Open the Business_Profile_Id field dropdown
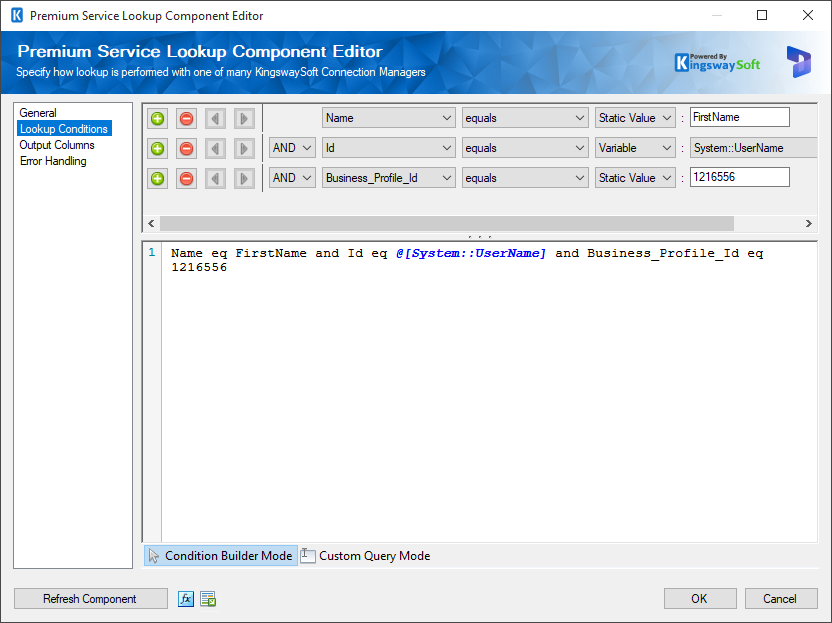This screenshot has width=832, height=623. point(388,178)
